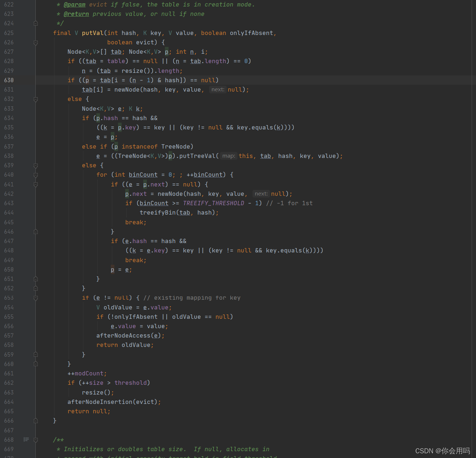Click method end fold marker line 666
This screenshot has height=458, width=476.
pyautogui.click(x=36, y=420)
